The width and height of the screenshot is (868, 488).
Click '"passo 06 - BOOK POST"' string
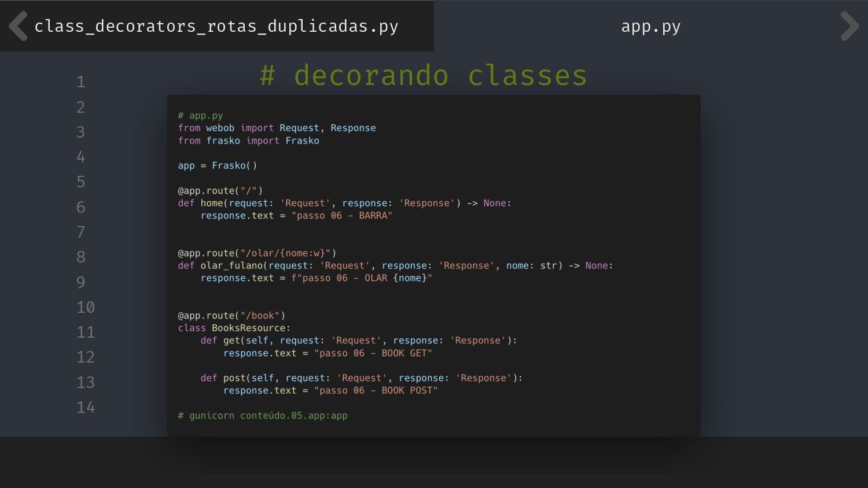[376, 391]
